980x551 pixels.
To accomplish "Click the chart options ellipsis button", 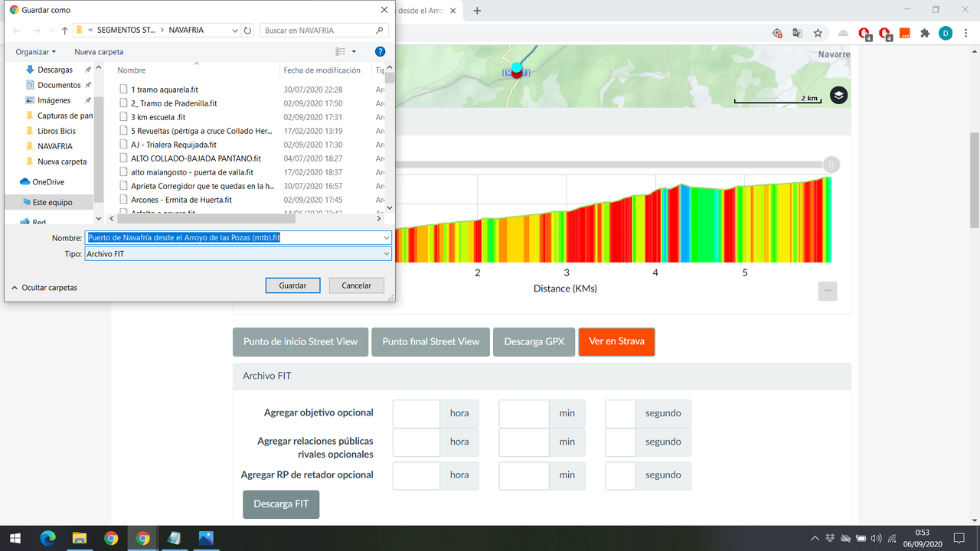I will pos(827,291).
